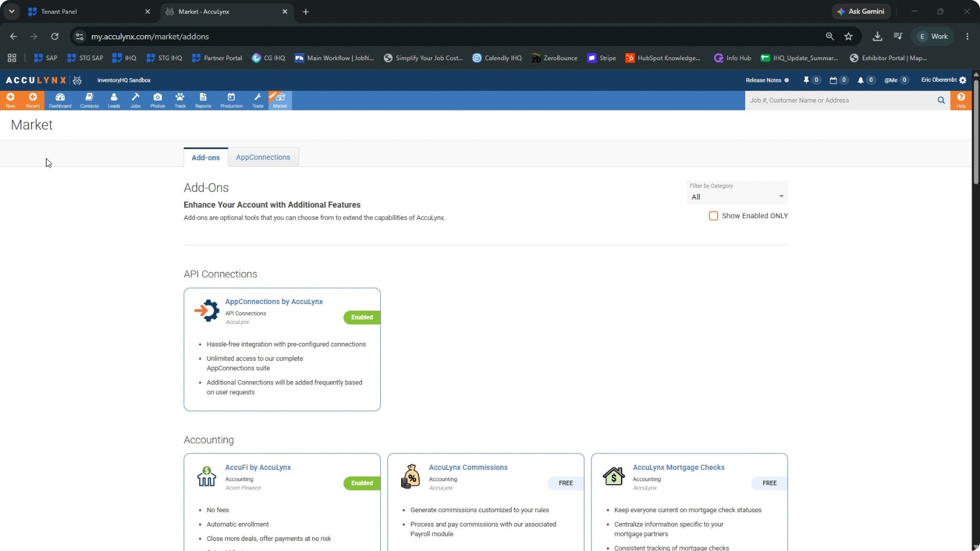Viewport: 980px width, 551px height.
Task: Open the AppConnections by AccuLynx link
Action: point(274,302)
